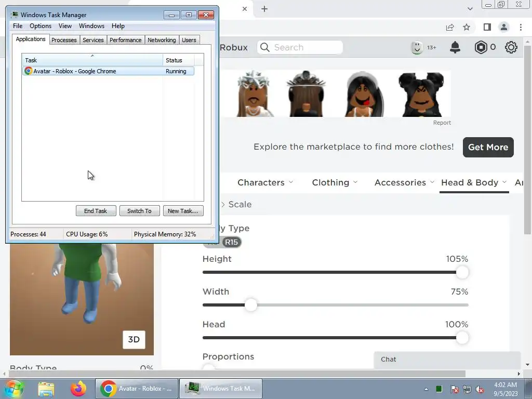Expand the Characters dropdown
Viewport: 532px width, 399px height.
[265, 182]
